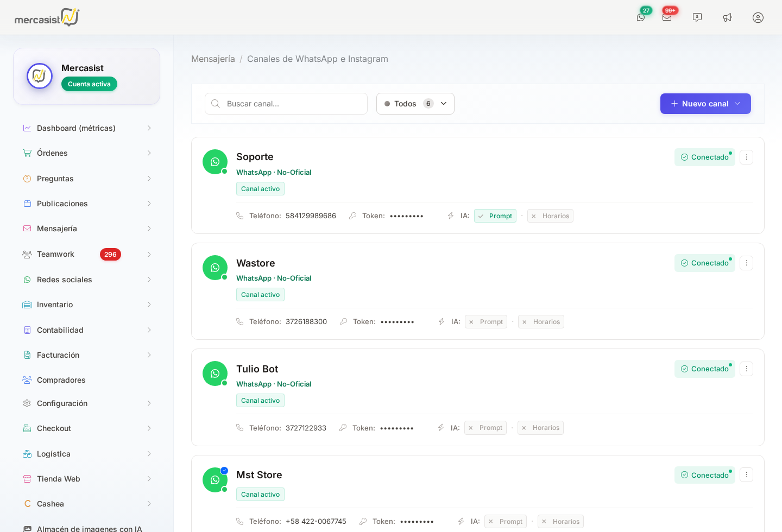Toggle the Prompt AI chip for Mst Store
Image resolution: width=782 pixels, height=532 pixels.
pyautogui.click(x=506, y=522)
